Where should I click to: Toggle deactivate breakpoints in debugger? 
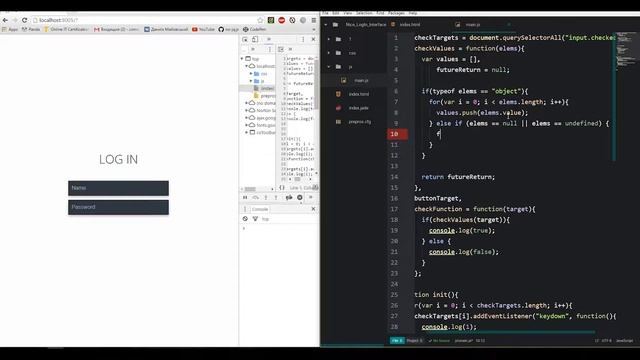point(289,198)
